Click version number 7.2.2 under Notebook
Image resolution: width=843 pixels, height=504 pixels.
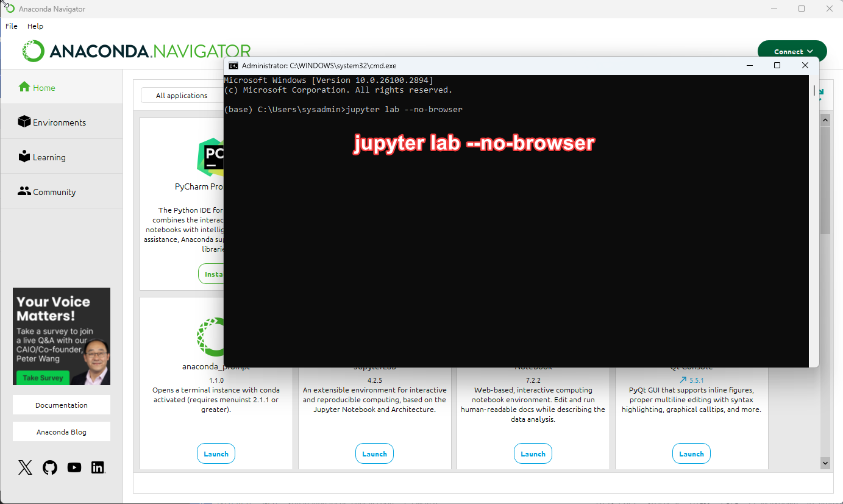tap(533, 380)
